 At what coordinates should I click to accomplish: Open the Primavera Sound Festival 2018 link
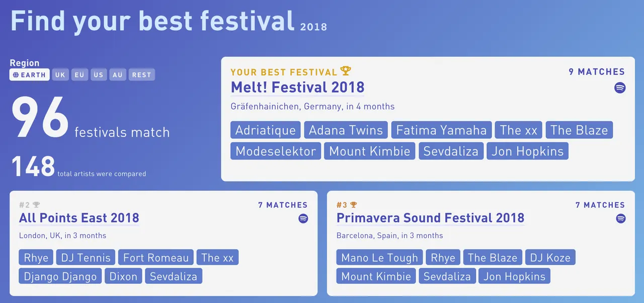click(431, 218)
